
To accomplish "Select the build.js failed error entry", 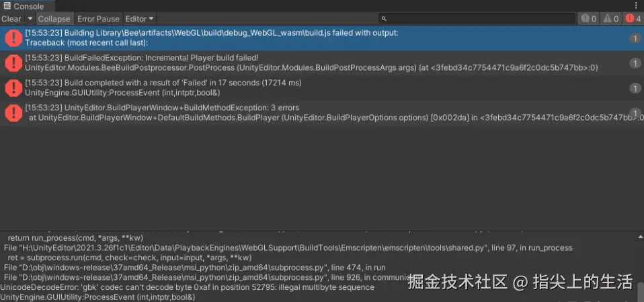I will (x=322, y=38).
